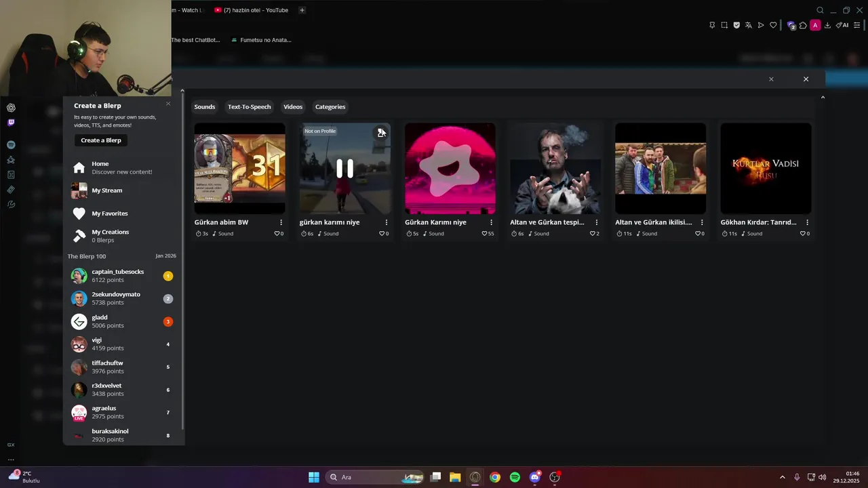Viewport: 868px width, 488px height.
Task: Play the Gürkan abim BW thumbnail
Action: pos(240,168)
